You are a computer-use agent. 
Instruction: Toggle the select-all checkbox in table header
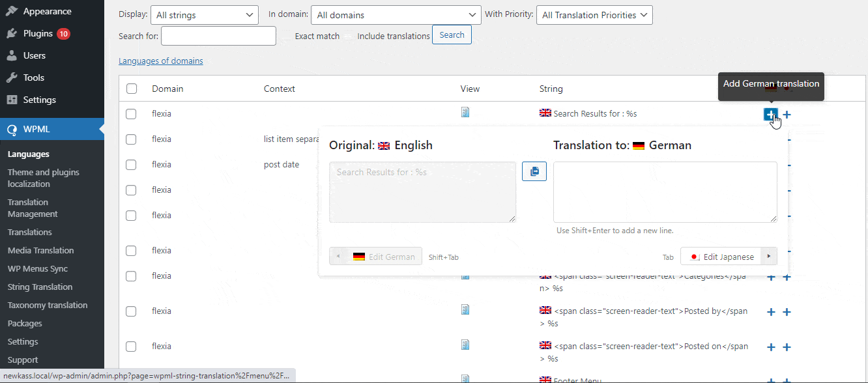(x=132, y=89)
